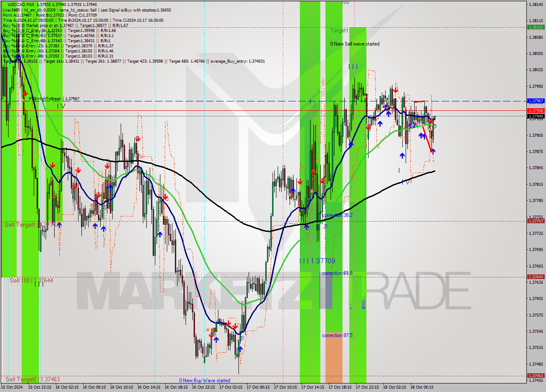Screen dimensions: 546x392
Task: Click the 1.37515 price axis value
Action: click(536, 347)
